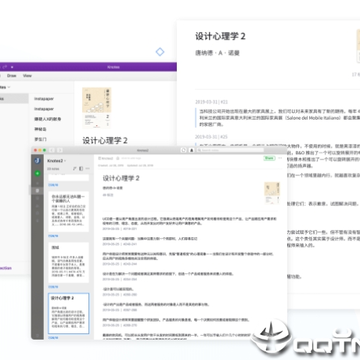Open the note list more options menu
This screenshot has height=360, width=360.
[x=88, y=169]
